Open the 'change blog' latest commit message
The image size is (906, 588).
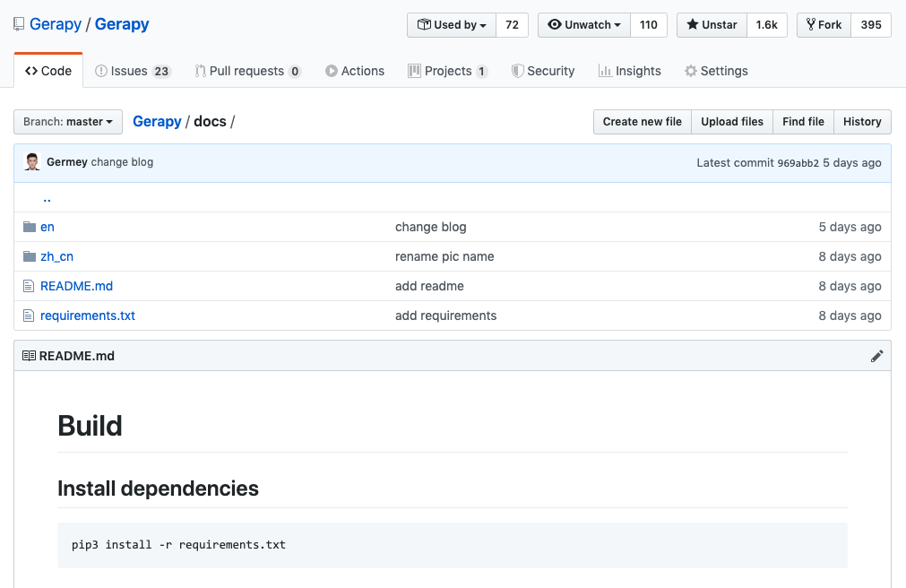click(x=122, y=162)
